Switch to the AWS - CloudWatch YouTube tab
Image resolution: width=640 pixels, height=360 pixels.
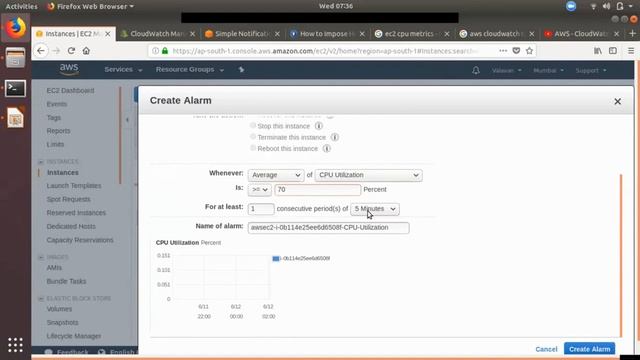pos(582,34)
